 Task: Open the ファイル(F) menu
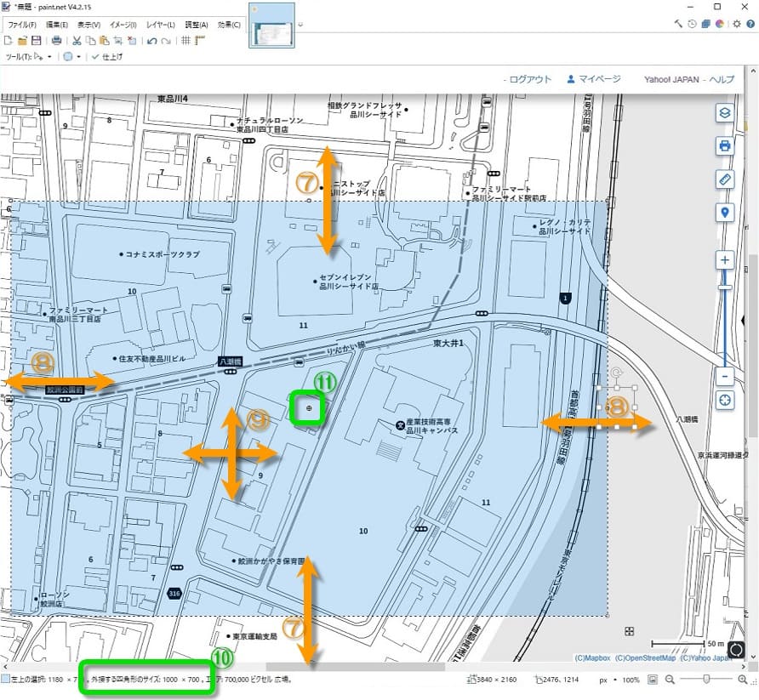pyautogui.click(x=22, y=25)
